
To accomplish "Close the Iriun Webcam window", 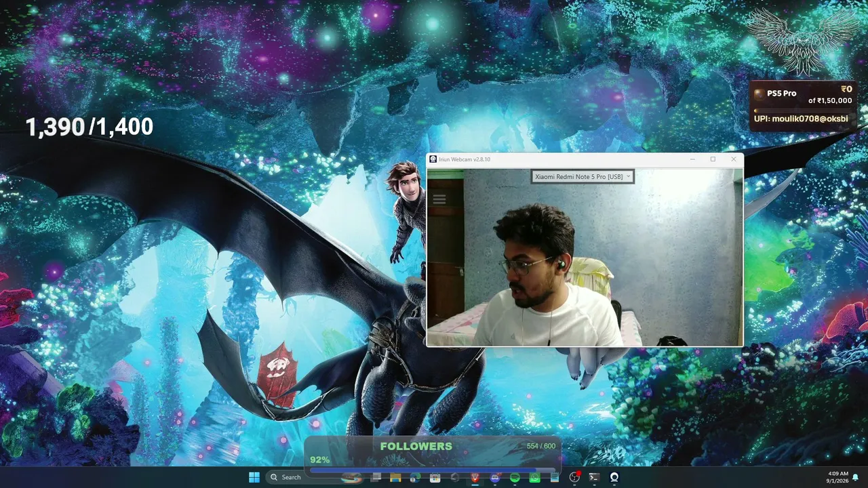I will click(x=733, y=159).
